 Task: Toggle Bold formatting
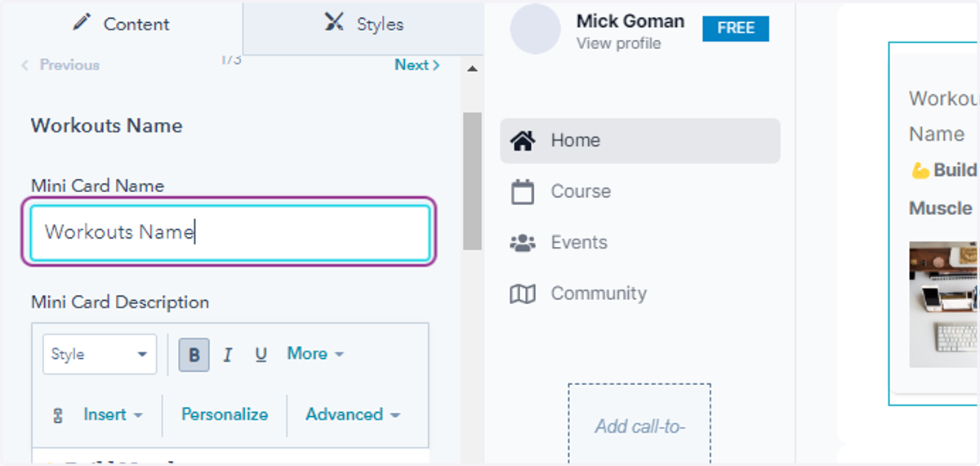(194, 355)
